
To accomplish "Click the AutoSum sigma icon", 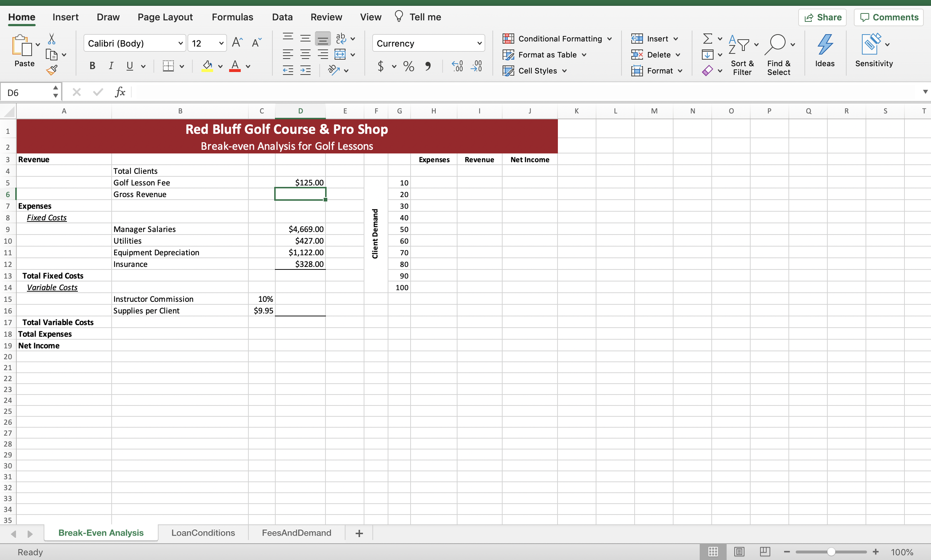I will [x=708, y=39].
